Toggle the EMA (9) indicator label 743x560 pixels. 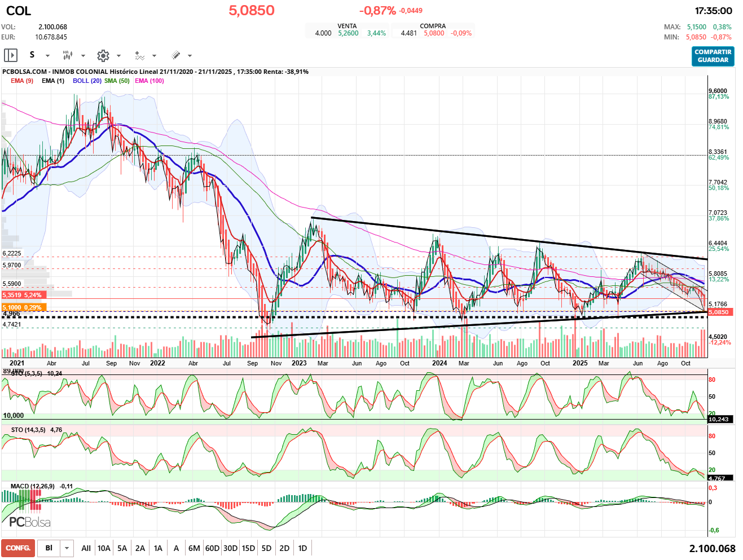[22, 81]
